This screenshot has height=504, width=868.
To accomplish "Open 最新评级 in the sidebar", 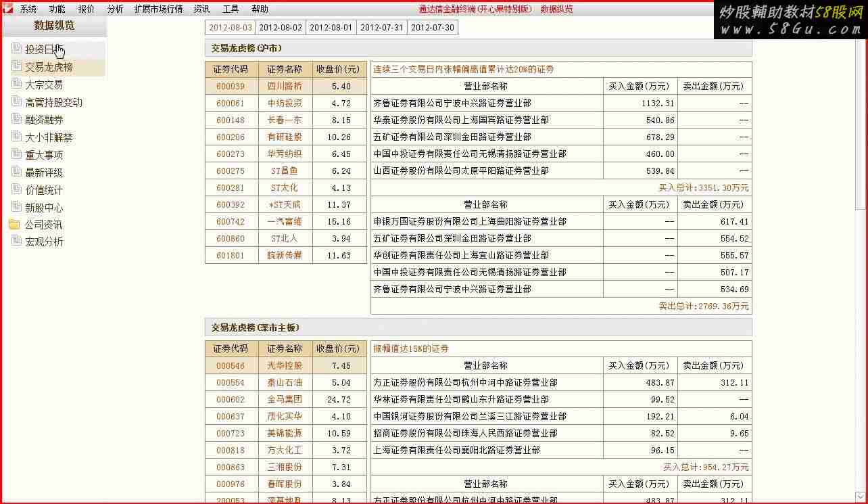I will point(44,173).
